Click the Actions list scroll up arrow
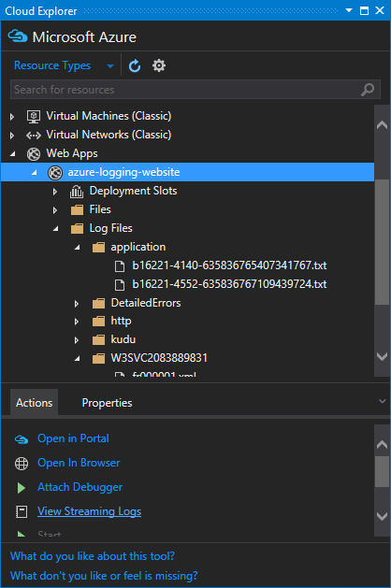Image resolution: width=391 pixels, height=588 pixels. tap(382, 445)
